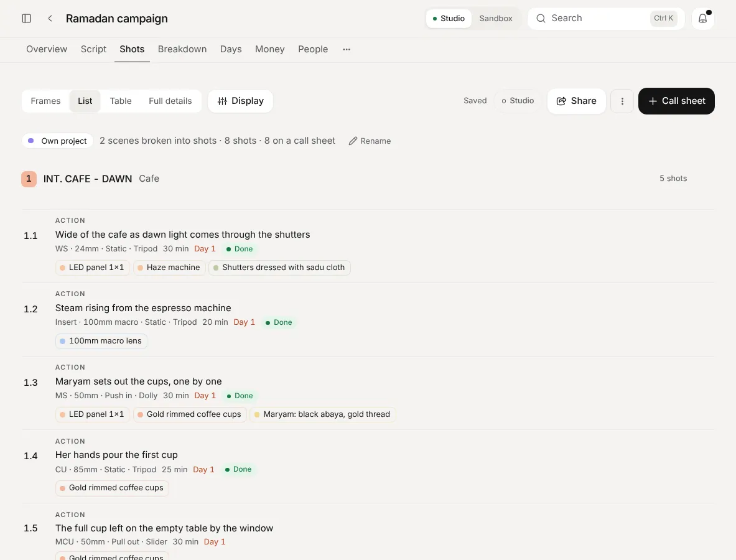Open the Overview tab
Image resolution: width=736 pixels, height=560 pixels.
tap(47, 49)
